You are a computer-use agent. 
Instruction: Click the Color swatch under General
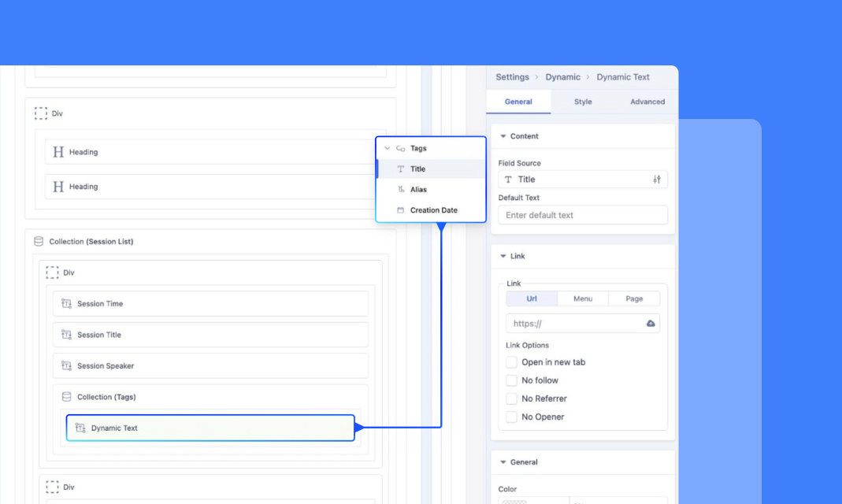(x=533, y=500)
